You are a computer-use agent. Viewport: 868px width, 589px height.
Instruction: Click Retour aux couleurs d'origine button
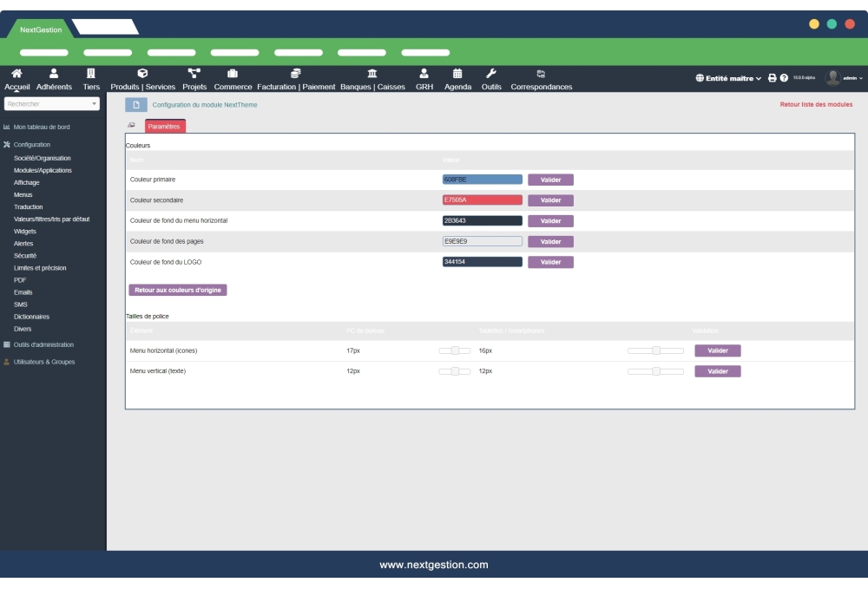[178, 290]
